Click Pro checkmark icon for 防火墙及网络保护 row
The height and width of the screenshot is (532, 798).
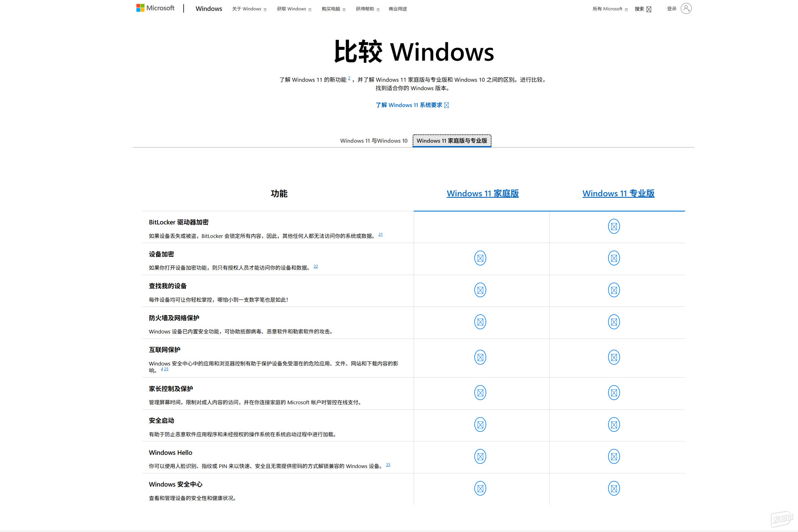point(614,322)
